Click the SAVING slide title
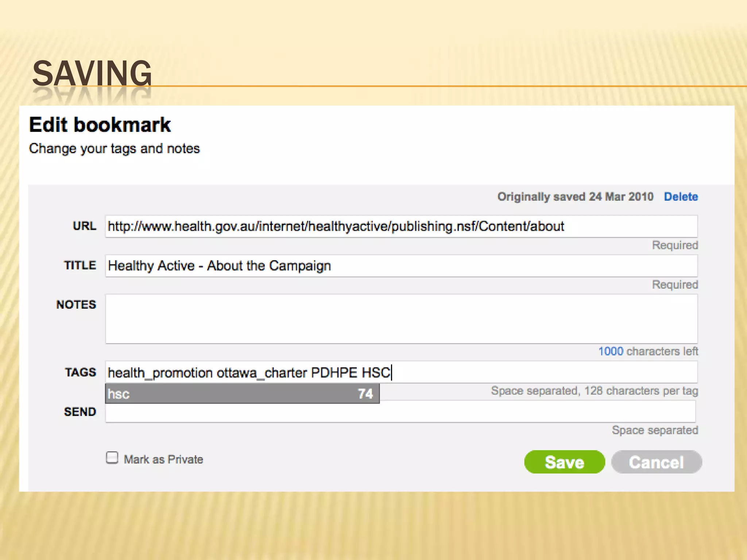Image resolution: width=747 pixels, height=560 pixels. click(x=92, y=73)
